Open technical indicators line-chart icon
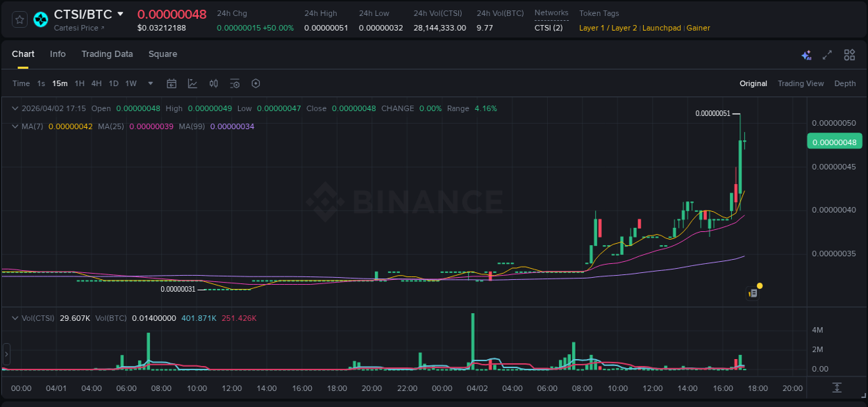Screen dimensions: 868x407 (x=192, y=83)
